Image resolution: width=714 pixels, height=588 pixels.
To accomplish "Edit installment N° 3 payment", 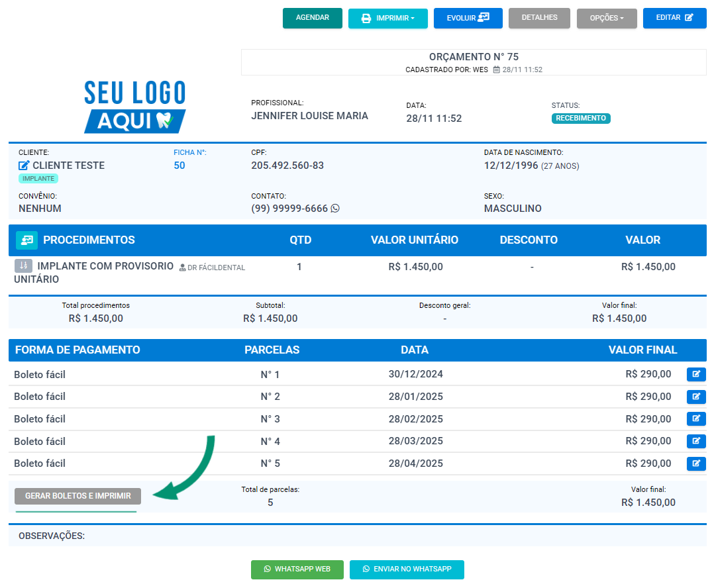I will 695,418.
